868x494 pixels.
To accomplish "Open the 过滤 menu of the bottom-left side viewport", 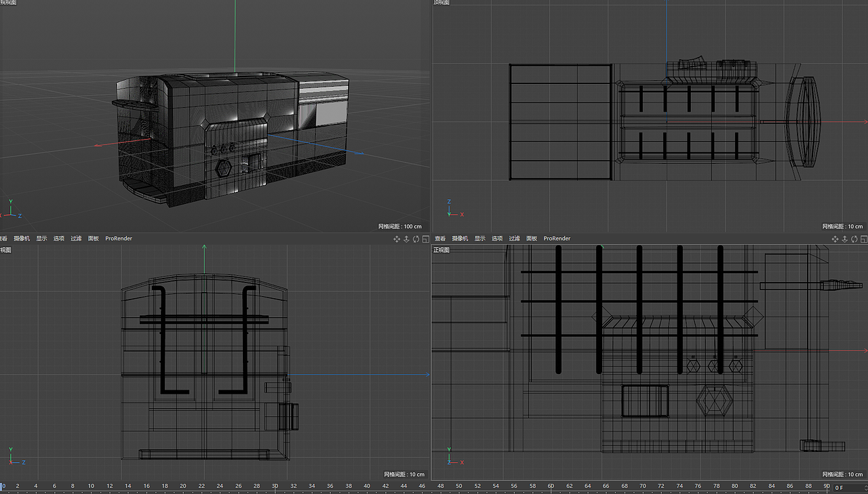I will [x=77, y=239].
